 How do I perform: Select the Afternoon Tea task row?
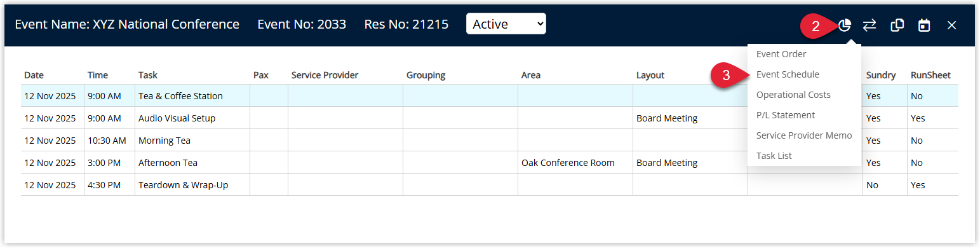(168, 163)
